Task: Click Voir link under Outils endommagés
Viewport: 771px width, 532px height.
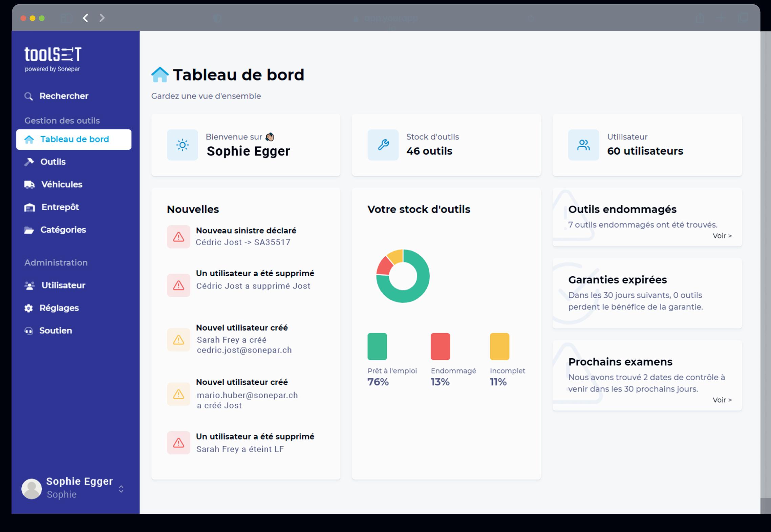Action: pyautogui.click(x=722, y=236)
